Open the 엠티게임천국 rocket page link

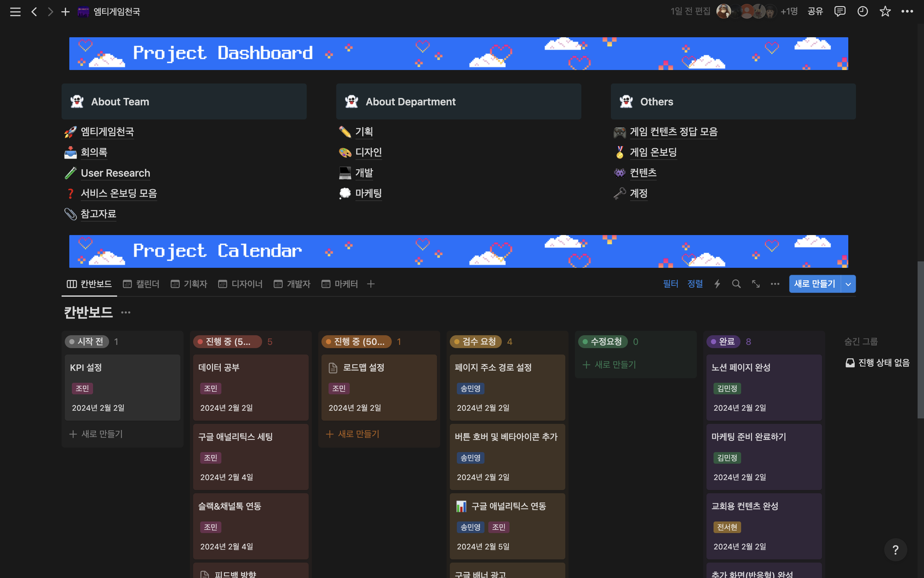pyautogui.click(x=107, y=132)
